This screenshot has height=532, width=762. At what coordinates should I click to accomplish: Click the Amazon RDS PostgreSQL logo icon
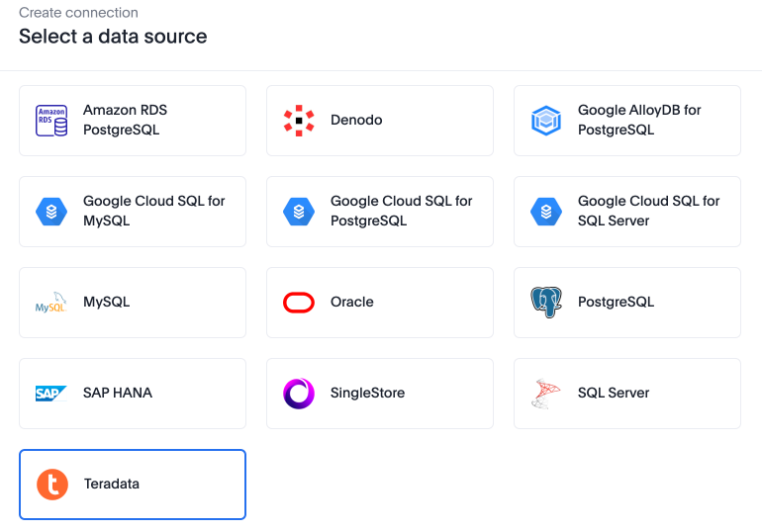click(51, 121)
